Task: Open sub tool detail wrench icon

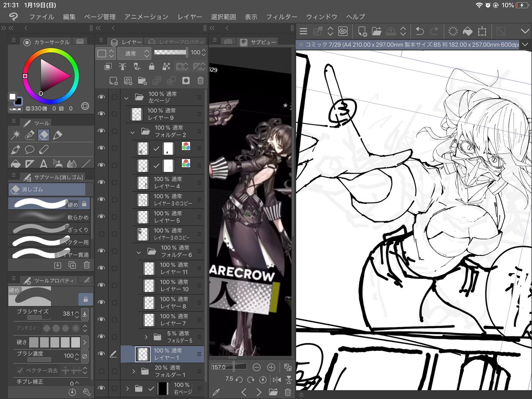Action: point(86,392)
